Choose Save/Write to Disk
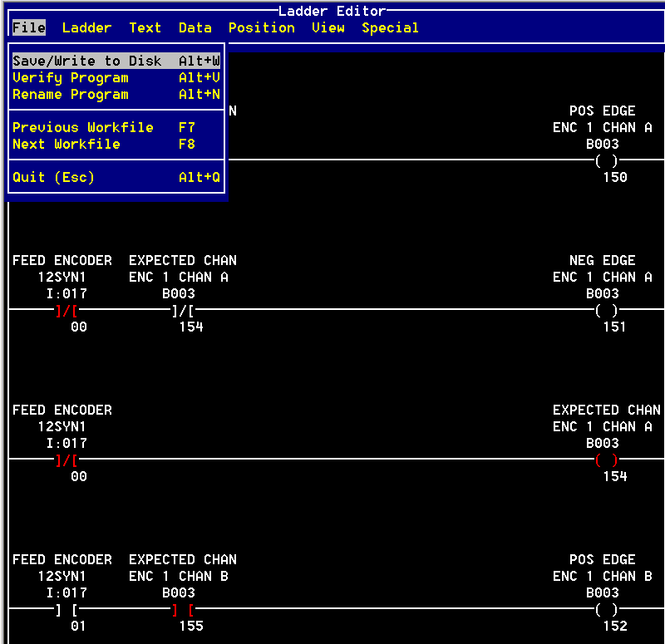 pos(100,61)
